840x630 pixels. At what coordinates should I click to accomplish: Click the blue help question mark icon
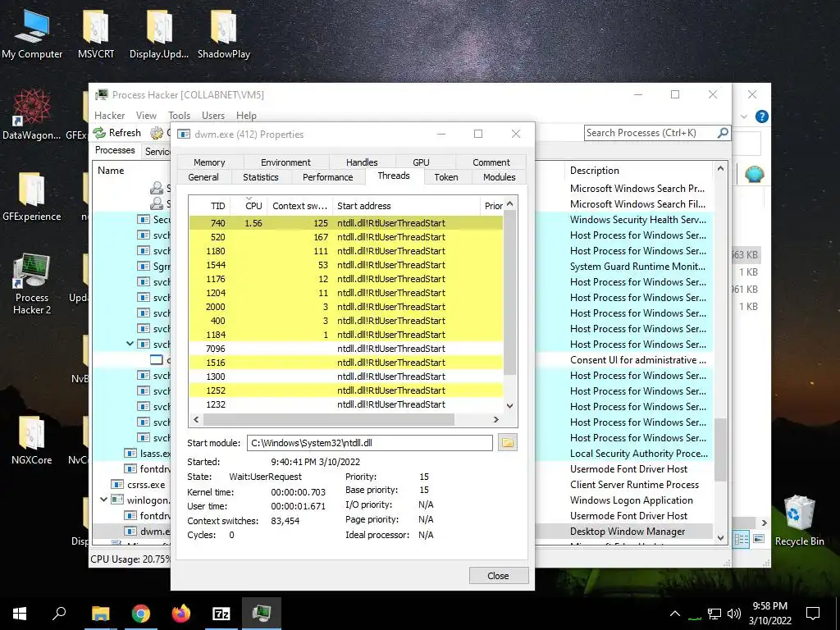[761, 116]
